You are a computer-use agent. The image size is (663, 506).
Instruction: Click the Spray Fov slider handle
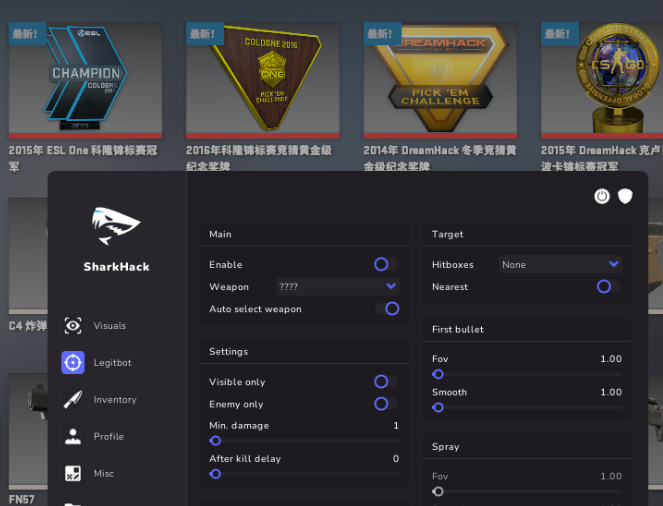[438, 492]
